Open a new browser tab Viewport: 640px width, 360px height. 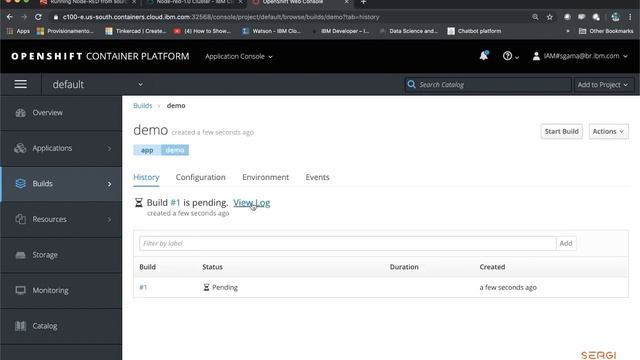(x=363, y=2)
